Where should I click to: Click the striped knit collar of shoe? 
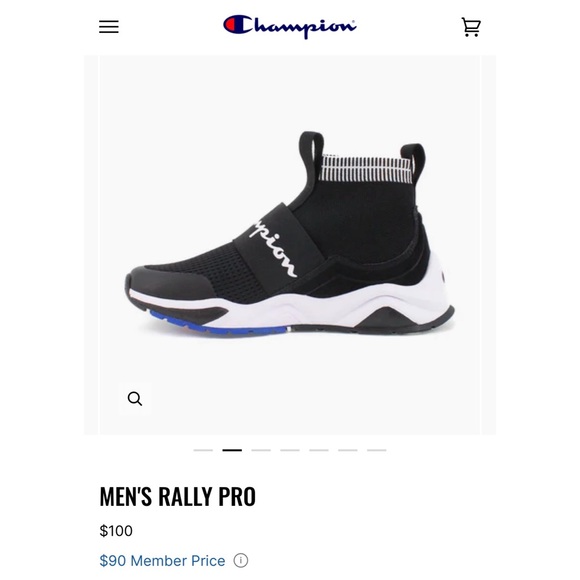365,169
